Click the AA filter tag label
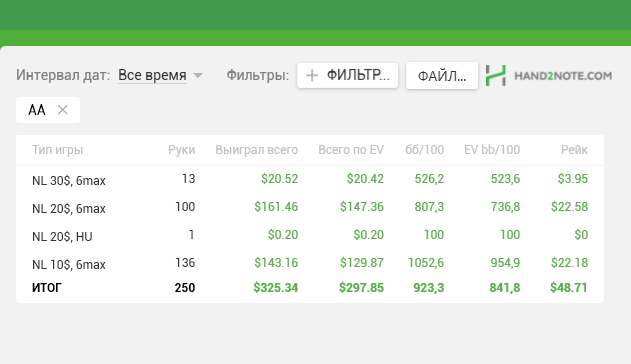Image resolution: width=631 pixels, height=364 pixels. pos(37,110)
